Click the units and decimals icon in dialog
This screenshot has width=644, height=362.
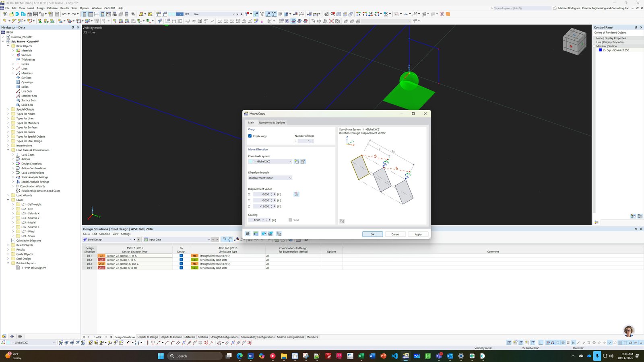pyautogui.click(x=256, y=234)
